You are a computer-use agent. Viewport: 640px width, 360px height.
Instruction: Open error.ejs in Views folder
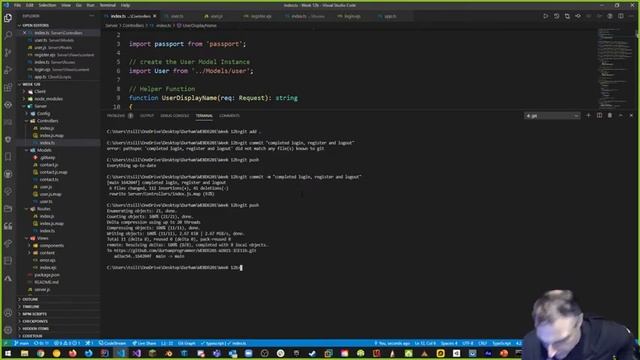click(x=47, y=260)
